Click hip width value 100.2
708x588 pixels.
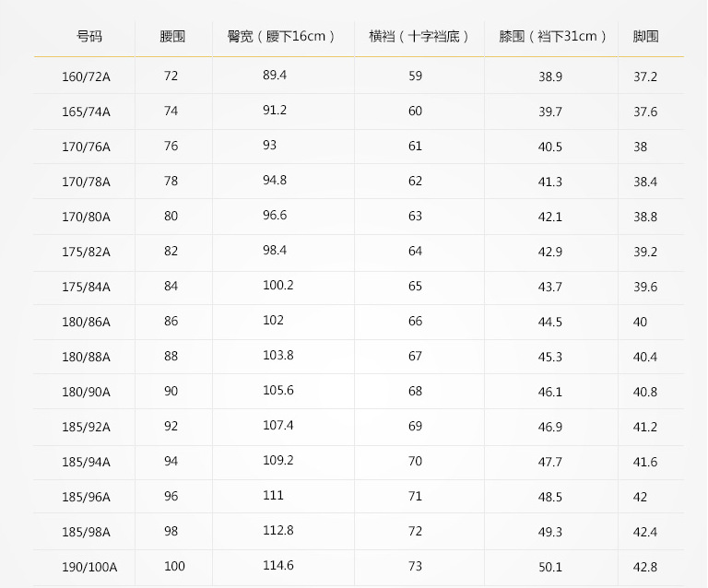pos(277,285)
